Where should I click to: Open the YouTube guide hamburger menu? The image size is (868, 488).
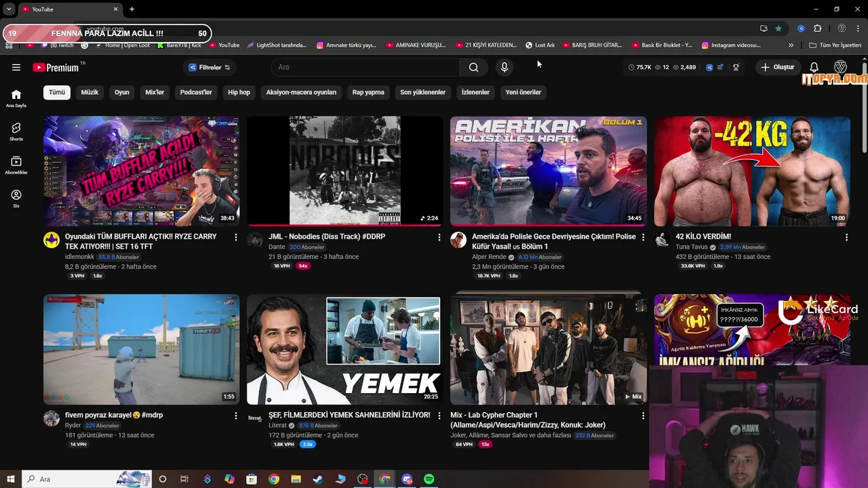click(16, 67)
